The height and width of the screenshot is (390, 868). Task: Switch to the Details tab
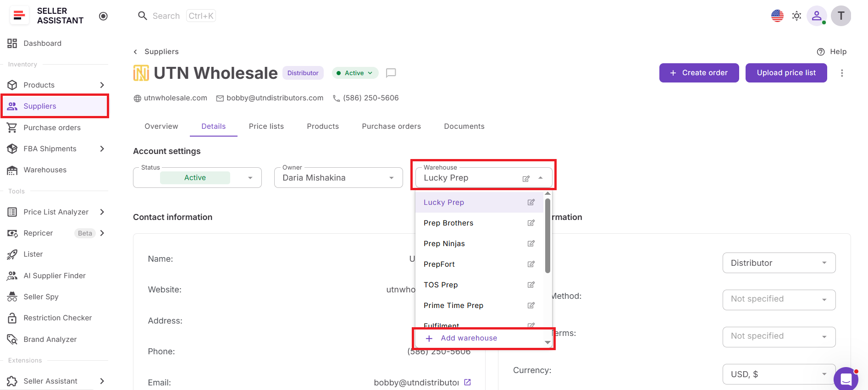tap(214, 126)
